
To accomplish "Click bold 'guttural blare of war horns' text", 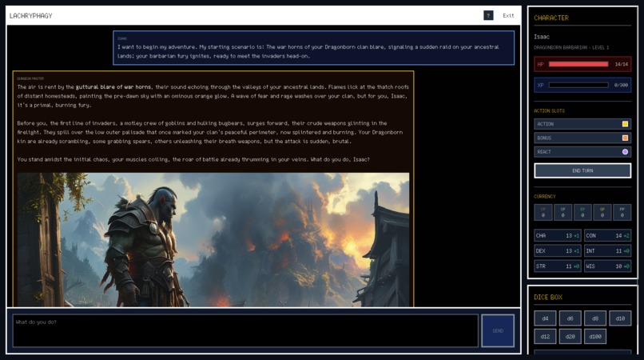I will coord(113,87).
